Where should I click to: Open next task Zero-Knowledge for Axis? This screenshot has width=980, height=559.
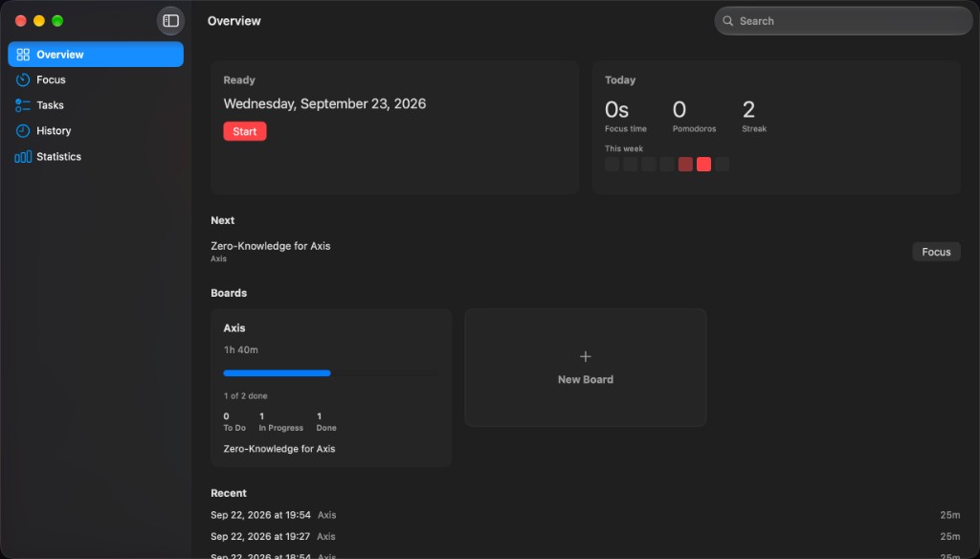click(271, 246)
